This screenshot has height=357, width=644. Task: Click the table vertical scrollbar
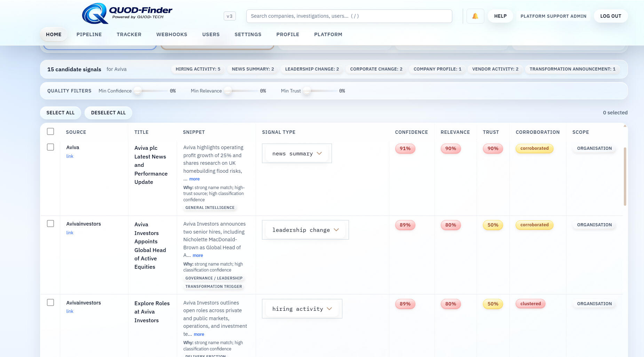625,176
